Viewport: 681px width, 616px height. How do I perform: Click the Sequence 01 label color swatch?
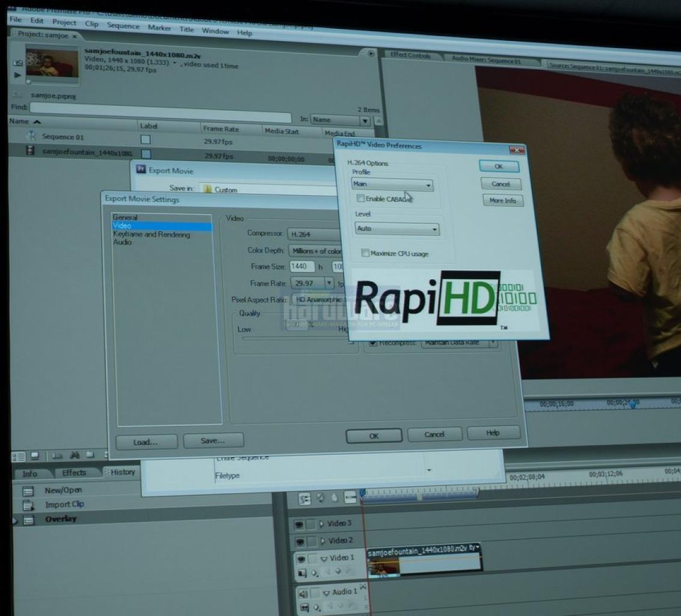point(146,140)
